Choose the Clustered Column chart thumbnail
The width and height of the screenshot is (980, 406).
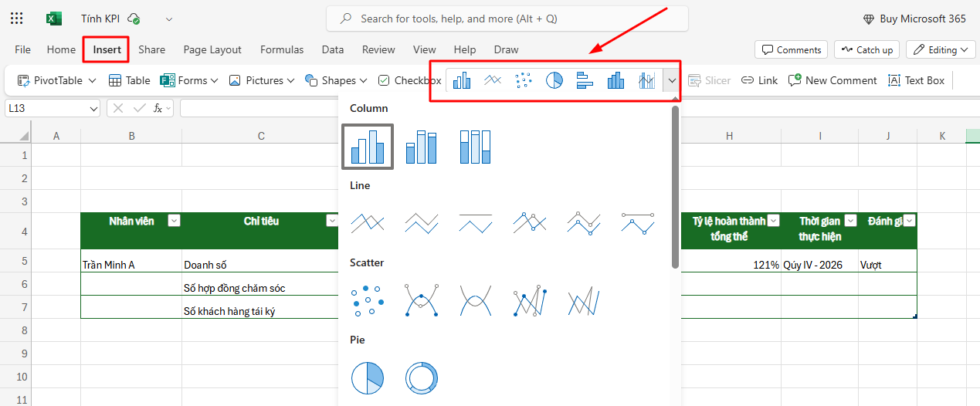click(x=368, y=147)
